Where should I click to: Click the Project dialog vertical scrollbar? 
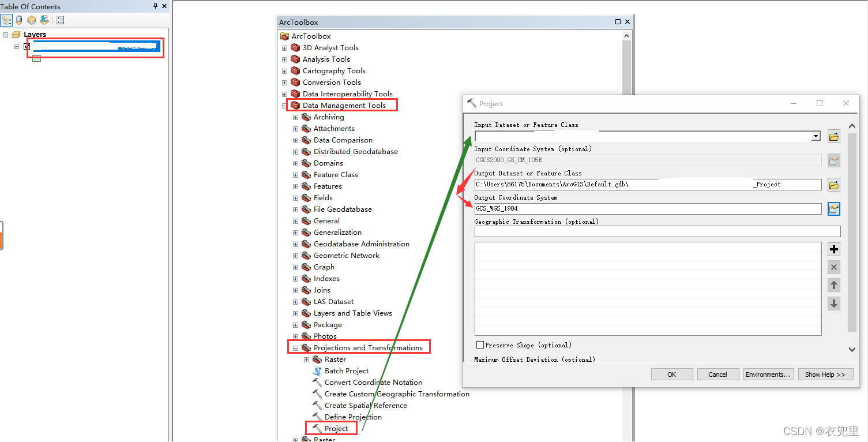(852, 232)
